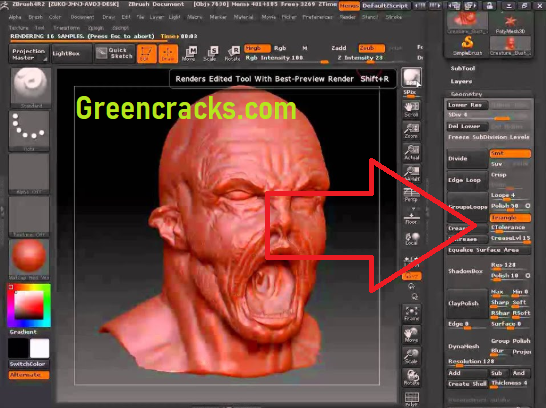546x408 pixels.
Task: Click the DefaultZScript button
Action: coord(385,6)
